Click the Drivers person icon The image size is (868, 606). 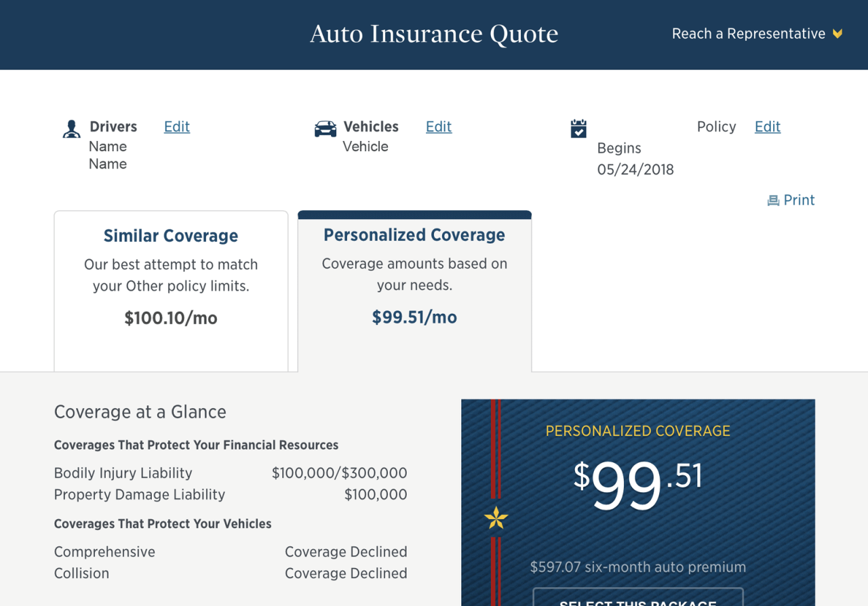coord(71,127)
